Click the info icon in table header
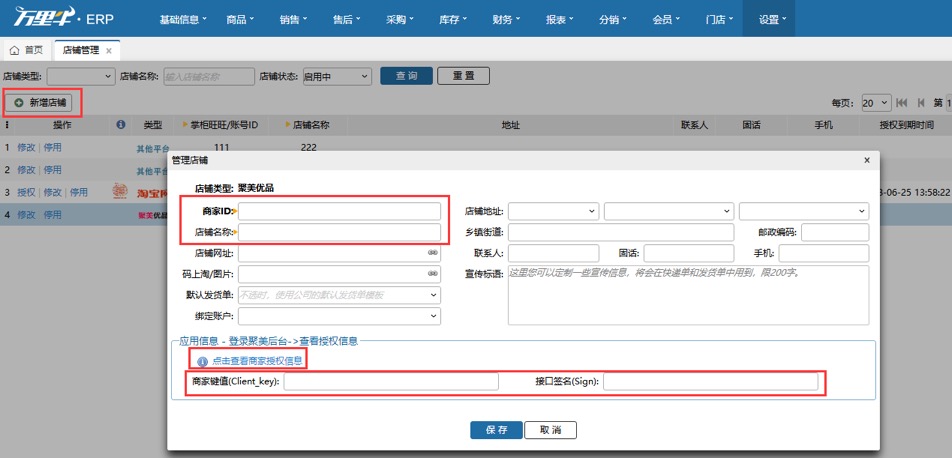 pos(121,125)
